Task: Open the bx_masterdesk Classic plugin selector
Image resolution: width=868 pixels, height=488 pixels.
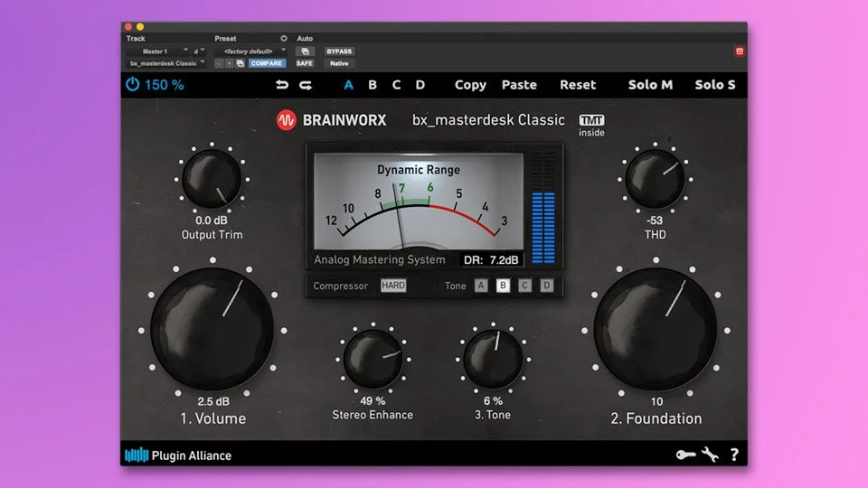Action: click(166, 63)
